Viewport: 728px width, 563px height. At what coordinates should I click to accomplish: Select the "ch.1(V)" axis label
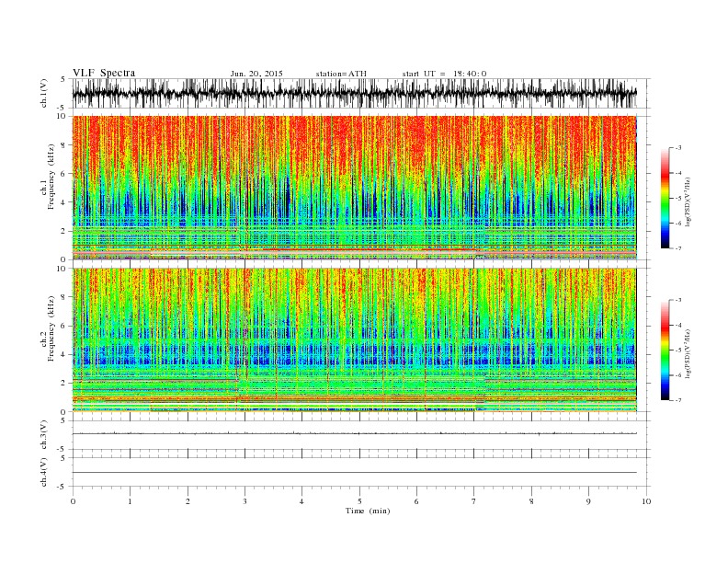(44, 93)
